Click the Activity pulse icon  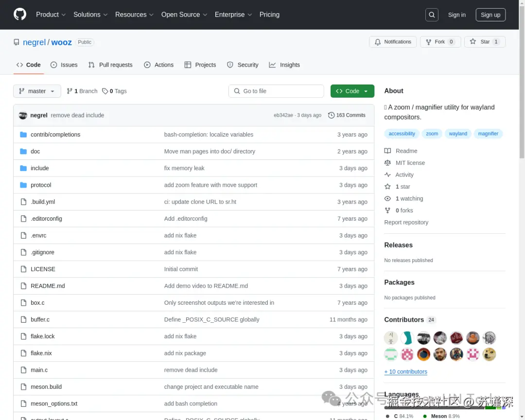(387, 175)
